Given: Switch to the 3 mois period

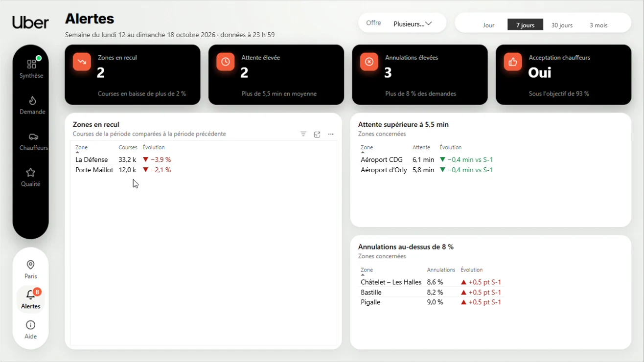Looking at the screenshot, I should tap(598, 25).
